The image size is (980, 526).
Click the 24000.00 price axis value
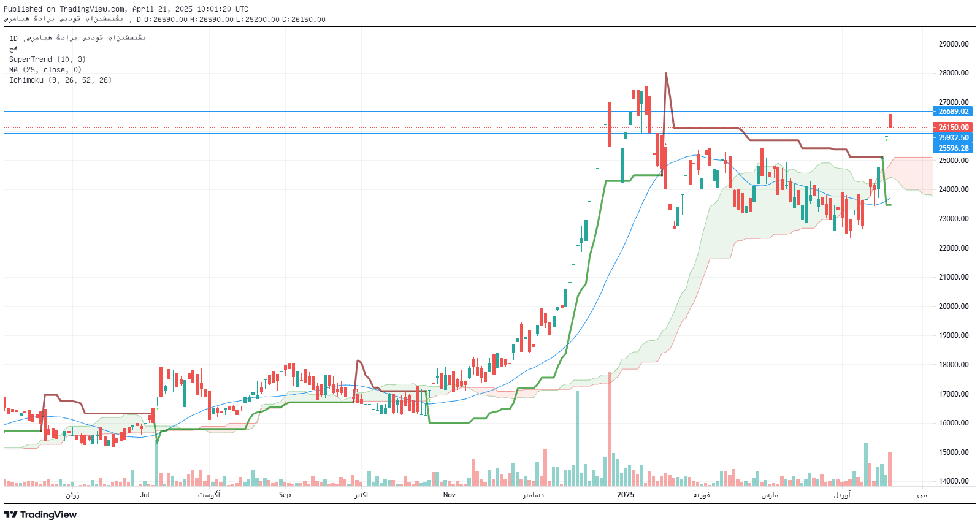point(954,189)
